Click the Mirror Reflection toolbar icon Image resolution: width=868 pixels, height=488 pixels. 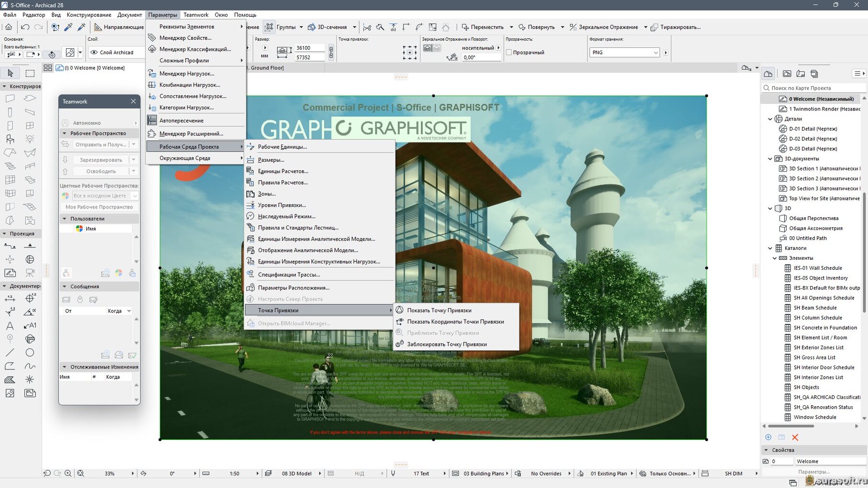click(x=573, y=27)
